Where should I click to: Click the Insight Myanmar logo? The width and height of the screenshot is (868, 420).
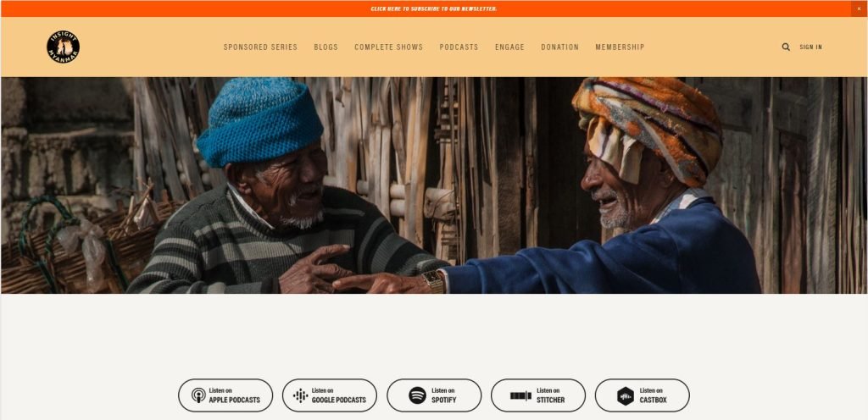(x=63, y=47)
